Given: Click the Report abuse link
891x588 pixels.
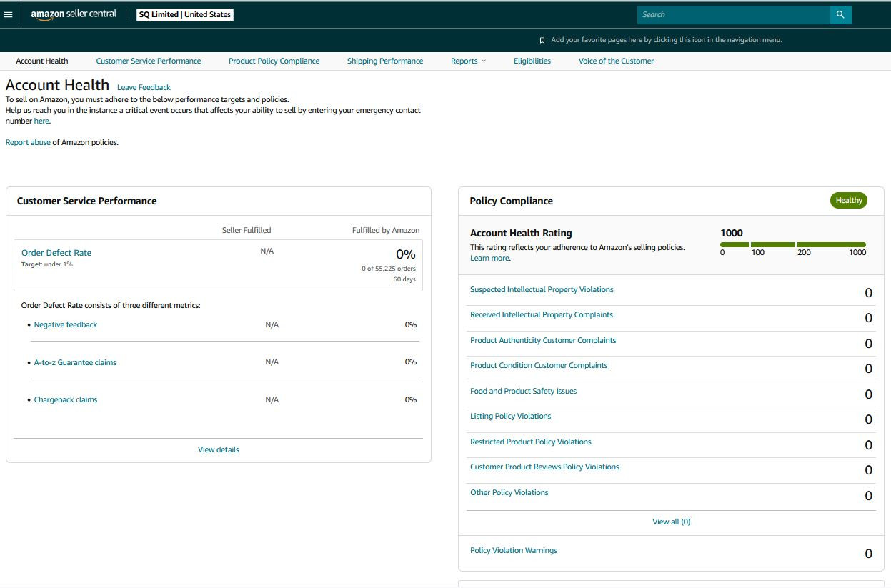Looking at the screenshot, I should tap(28, 142).
